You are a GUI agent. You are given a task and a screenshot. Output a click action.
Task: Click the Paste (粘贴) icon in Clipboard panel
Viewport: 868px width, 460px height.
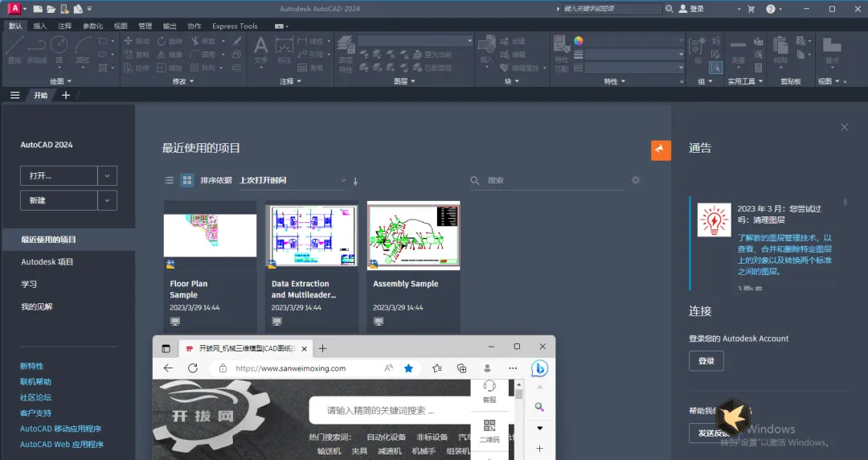pyautogui.click(x=781, y=51)
